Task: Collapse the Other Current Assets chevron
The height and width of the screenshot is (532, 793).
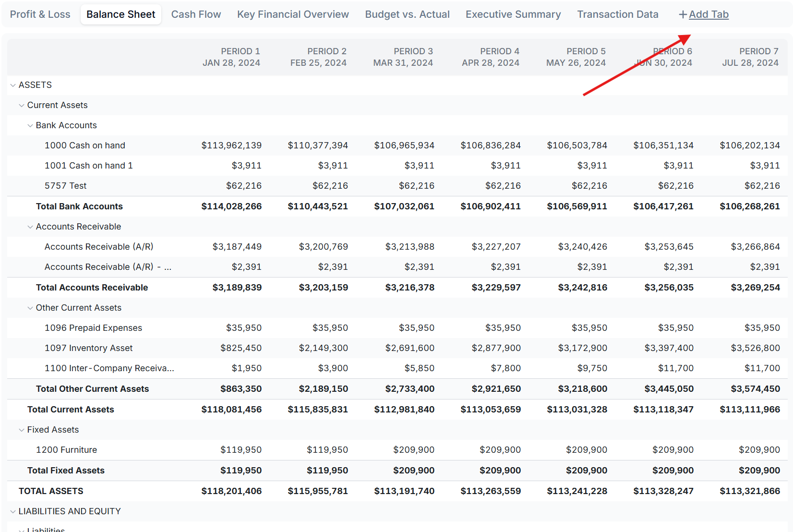Action: pos(30,308)
